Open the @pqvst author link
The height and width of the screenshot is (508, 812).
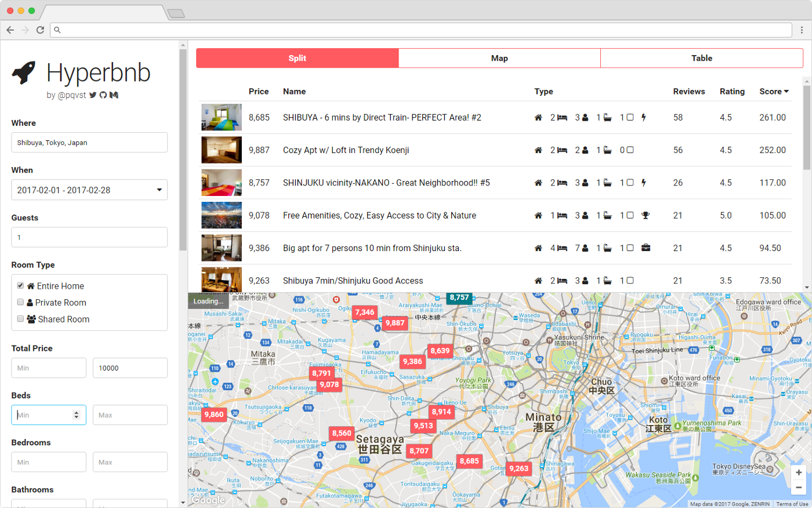click(x=72, y=95)
